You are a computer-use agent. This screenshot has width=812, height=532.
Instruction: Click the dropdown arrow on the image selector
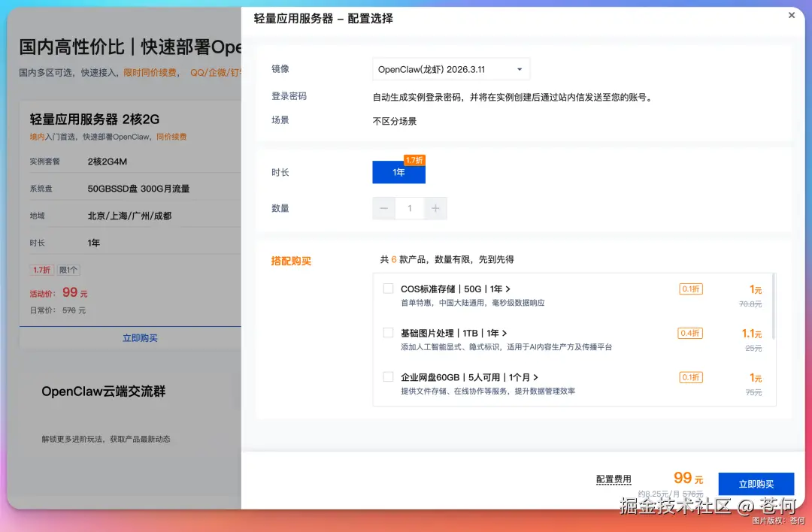518,68
